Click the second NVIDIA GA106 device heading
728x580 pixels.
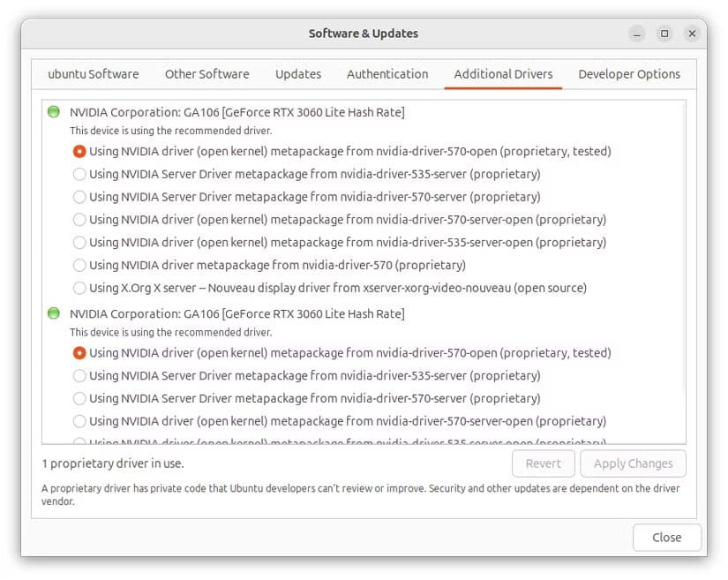coord(236,314)
